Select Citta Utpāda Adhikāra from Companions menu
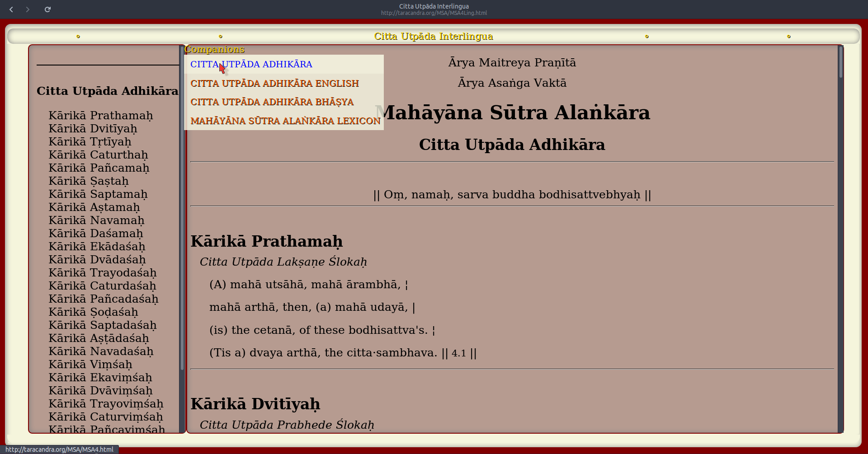The width and height of the screenshot is (868, 454). tap(251, 64)
